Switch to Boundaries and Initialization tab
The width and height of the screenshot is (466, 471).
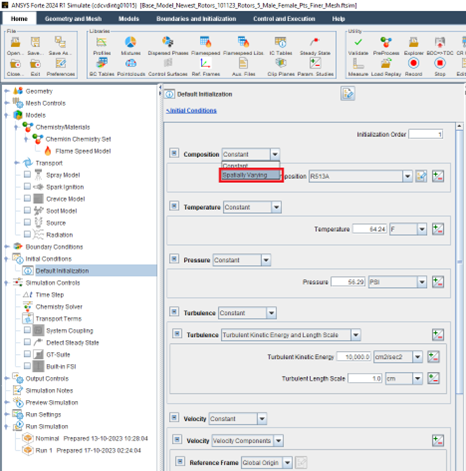[x=196, y=19]
